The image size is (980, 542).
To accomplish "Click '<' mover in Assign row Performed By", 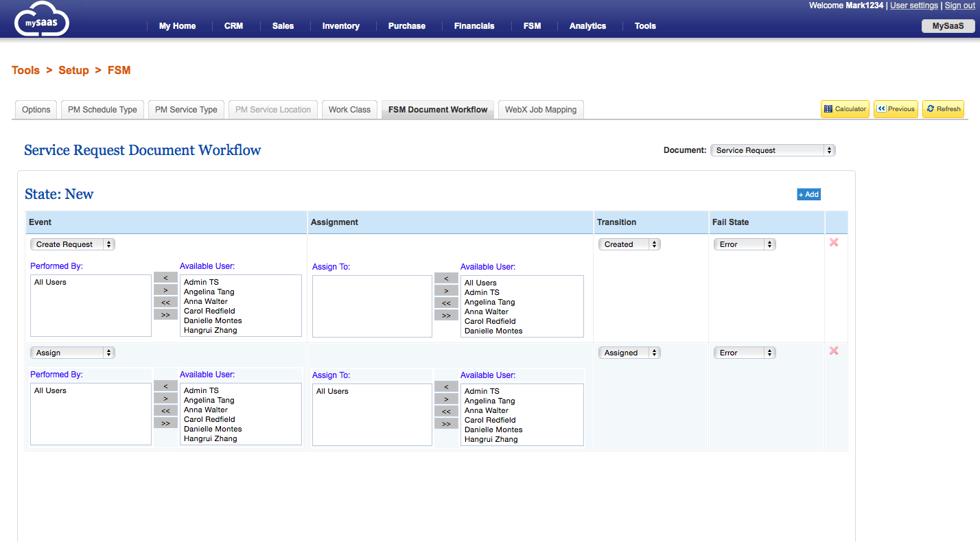I will click(165, 386).
